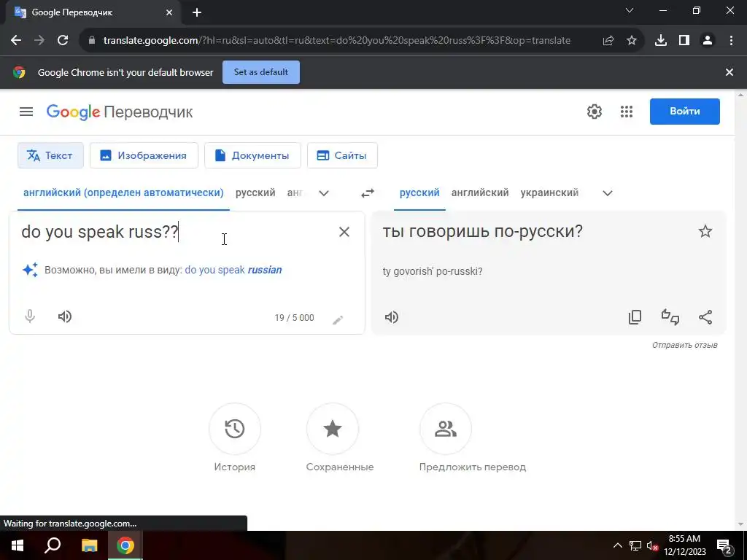Screen dimensions: 747x560
Task: Start voice input with the microphone
Action: pos(29,316)
